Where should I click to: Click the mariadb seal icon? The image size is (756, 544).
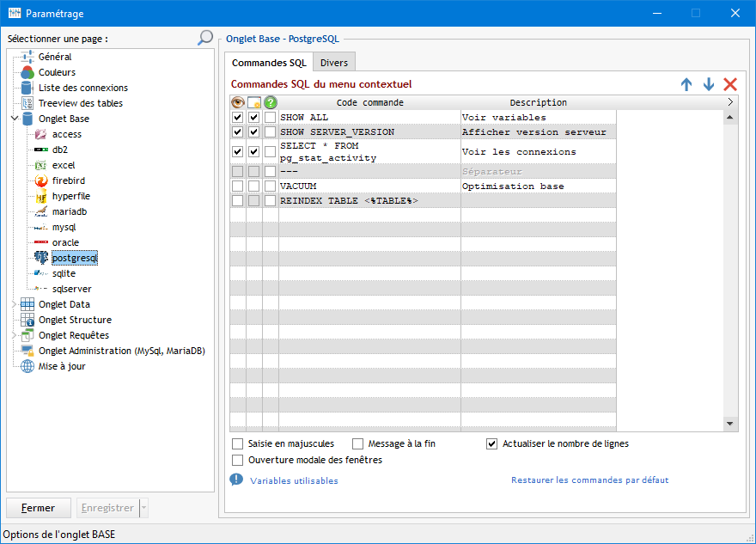(41, 211)
